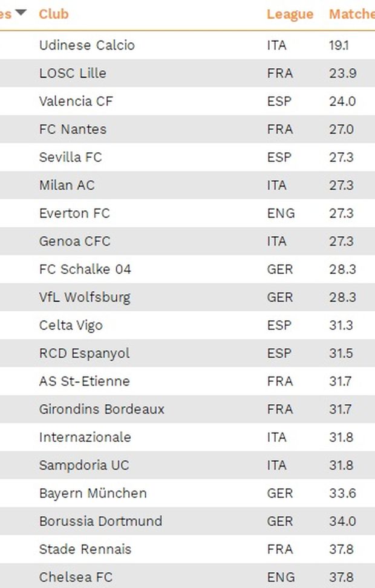
Task: Sort by Matches column header
Action: [351, 14]
